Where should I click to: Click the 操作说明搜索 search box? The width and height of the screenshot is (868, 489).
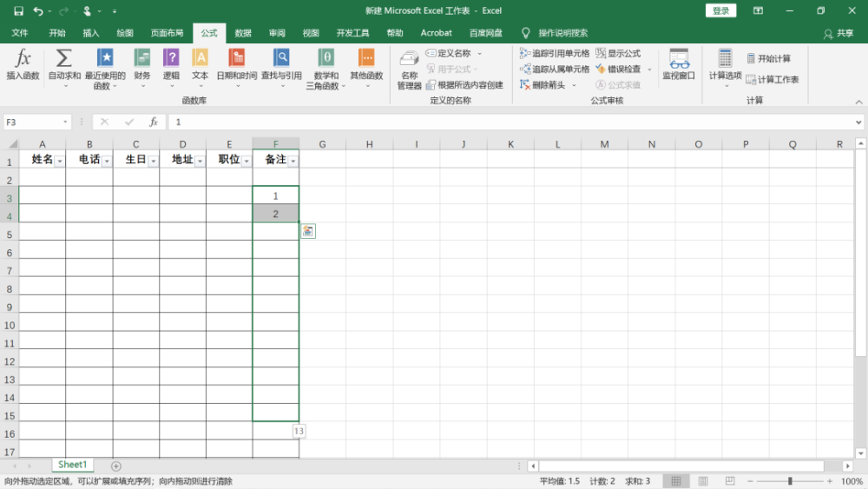click(556, 33)
